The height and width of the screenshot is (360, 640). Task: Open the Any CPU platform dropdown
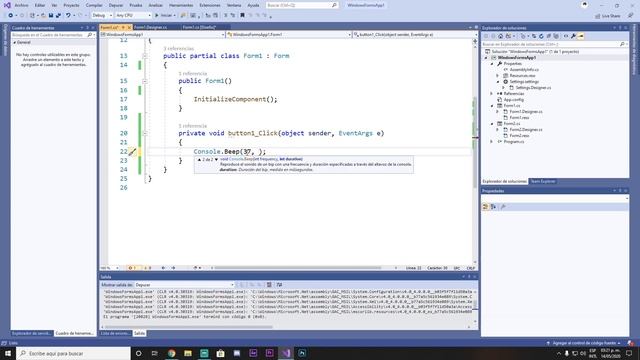point(133,16)
